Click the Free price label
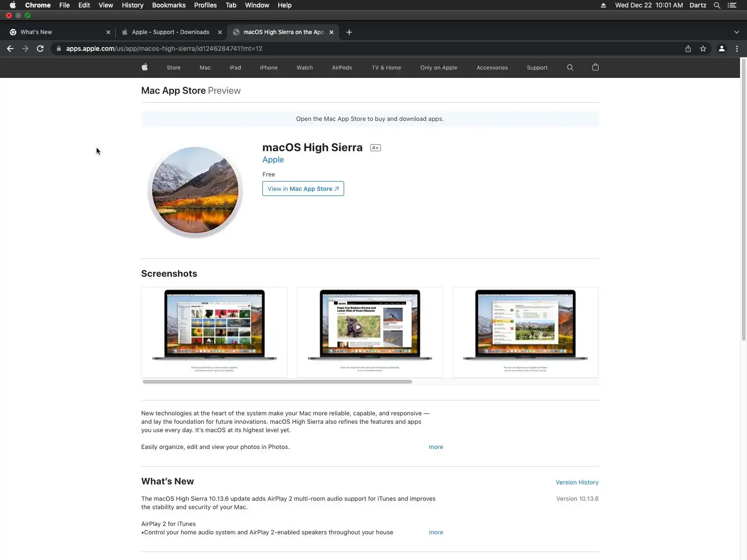 [x=268, y=175]
